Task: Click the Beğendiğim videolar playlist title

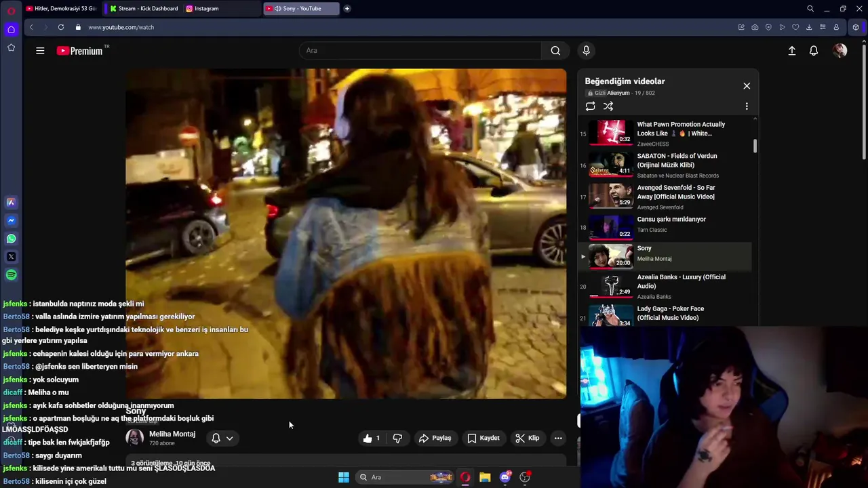Action: (625, 81)
